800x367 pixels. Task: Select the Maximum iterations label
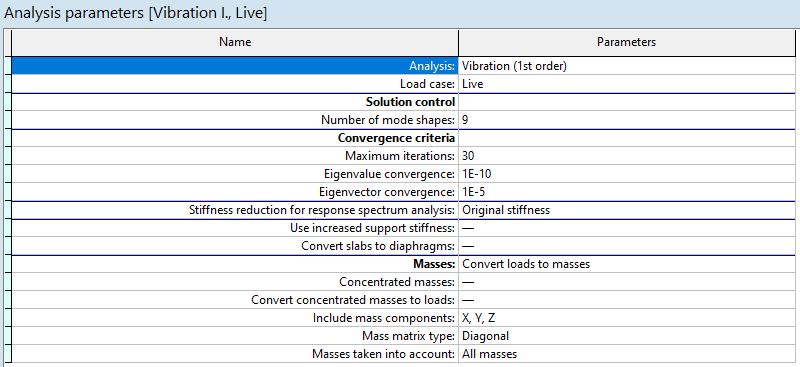click(x=400, y=156)
